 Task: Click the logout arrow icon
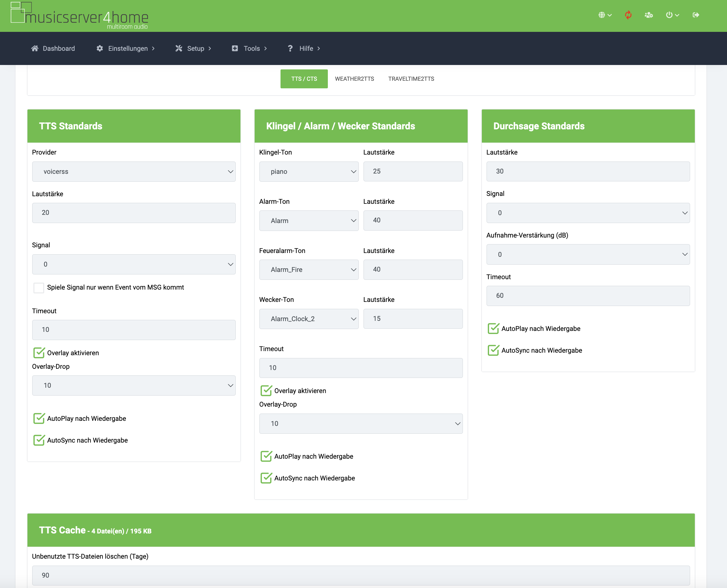(x=696, y=15)
